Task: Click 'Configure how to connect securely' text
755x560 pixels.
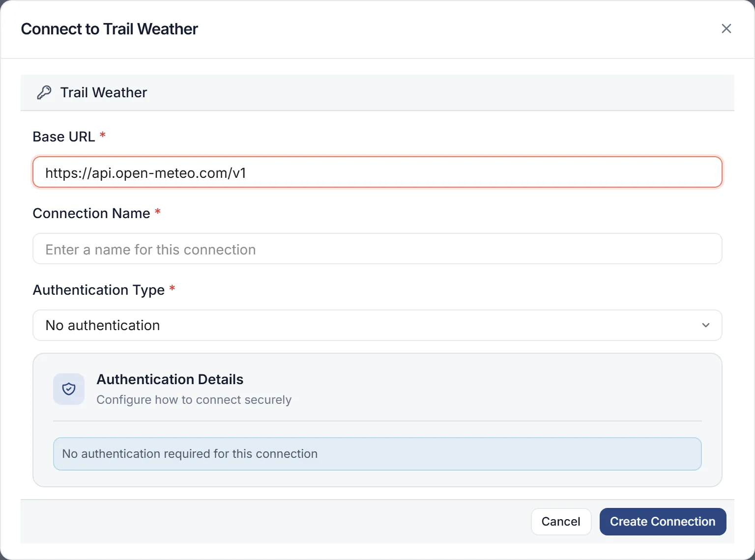Action: tap(194, 400)
